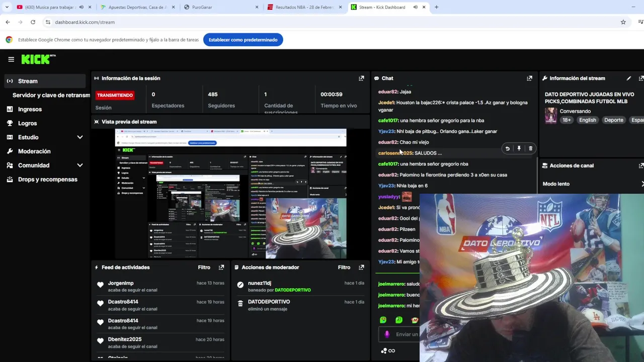The image size is (644, 362).
Task: Click the 485 Seguidores count
Action: tap(213, 95)
